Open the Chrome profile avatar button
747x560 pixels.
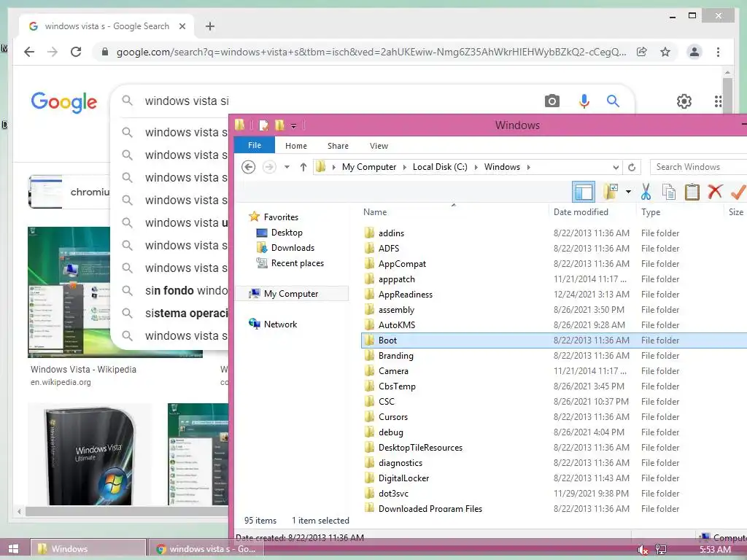tap(694, 52)
